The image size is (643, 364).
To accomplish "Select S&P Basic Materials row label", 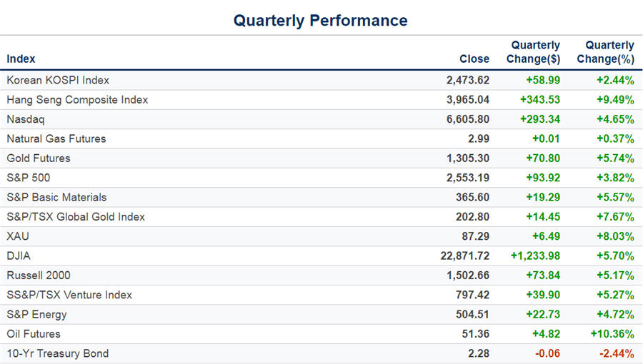I will 56,197.
